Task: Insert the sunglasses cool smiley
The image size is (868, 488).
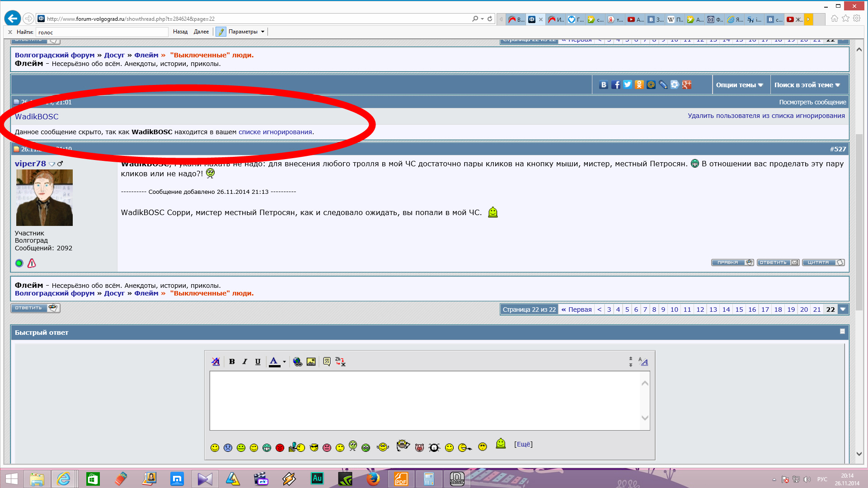Action: [314, 447]
